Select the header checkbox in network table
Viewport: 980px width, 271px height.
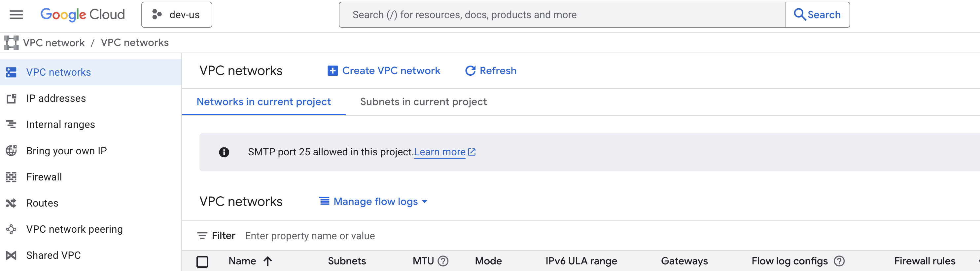pyautogui.click(x=203, y=261)
